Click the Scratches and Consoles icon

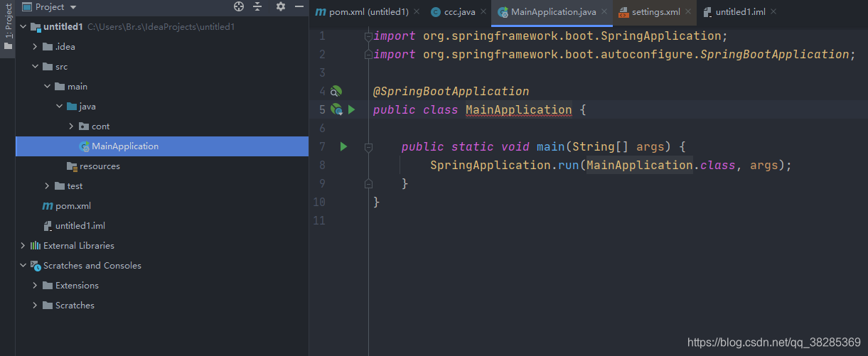click(35, 266)
